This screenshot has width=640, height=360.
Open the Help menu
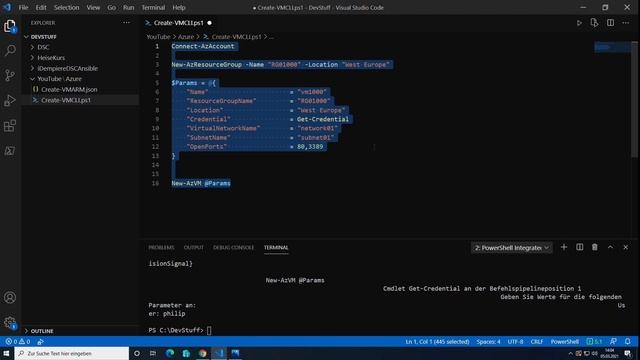point(179,7)
